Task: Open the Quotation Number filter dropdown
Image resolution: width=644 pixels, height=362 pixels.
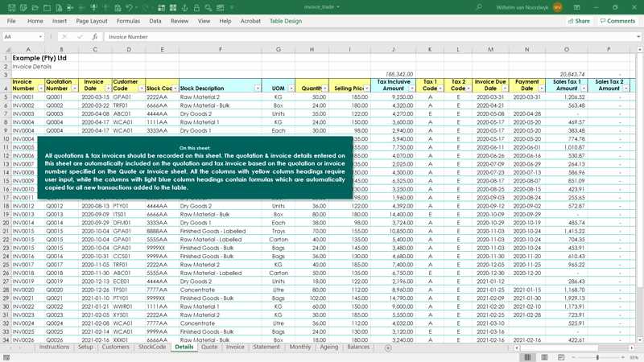Action: tap(74, 88)
